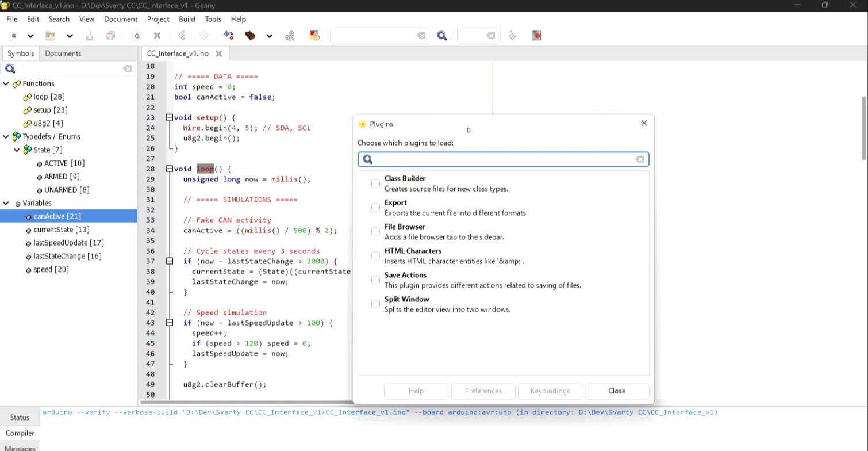
Task: Click the Close button in Plugins dialog
Action: click(617, 391)
